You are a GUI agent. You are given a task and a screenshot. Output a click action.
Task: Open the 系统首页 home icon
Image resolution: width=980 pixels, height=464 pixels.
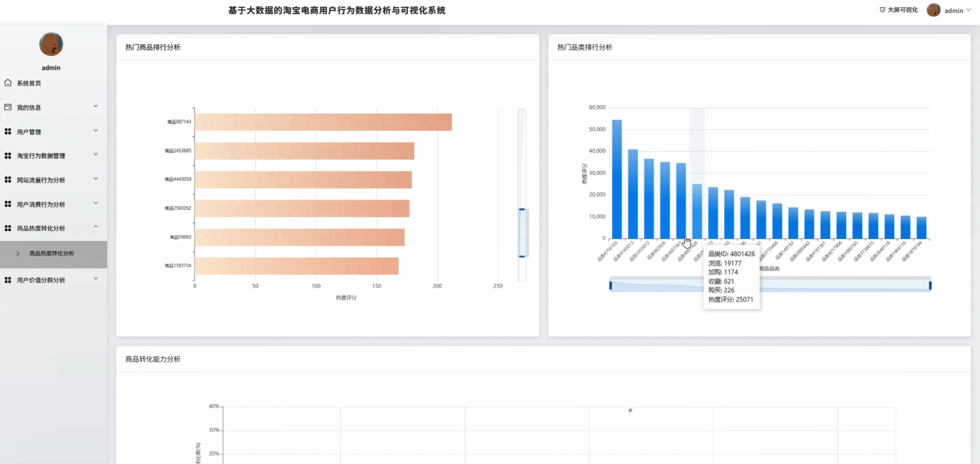(8, 83)
